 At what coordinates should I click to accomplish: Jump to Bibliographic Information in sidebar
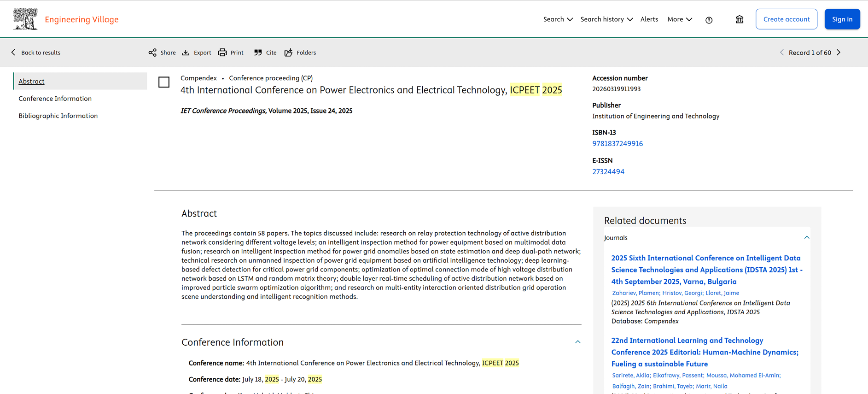click(x=58, y=116)
